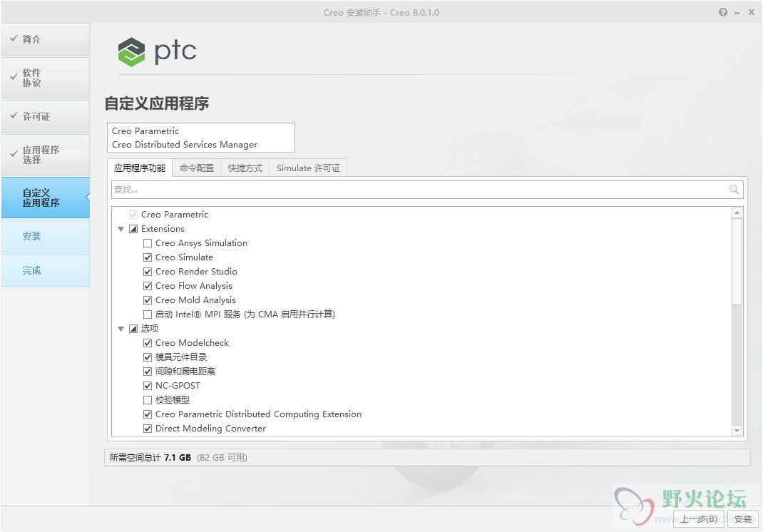This screenshot has height=532, width=763.
Task: Toggle 间隙和漏电距离 checkbox
Action: click(x=148, y=372)
